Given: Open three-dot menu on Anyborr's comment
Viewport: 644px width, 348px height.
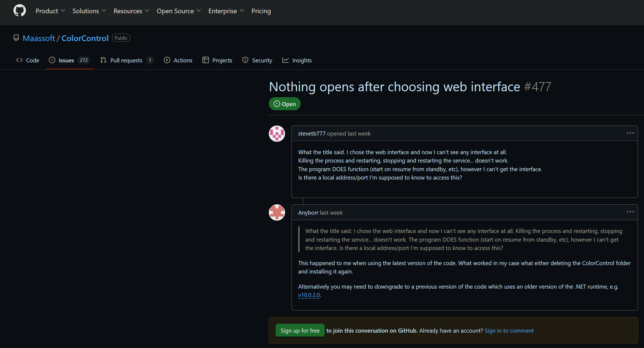Looking at the screenshot, I should (630, 212).
